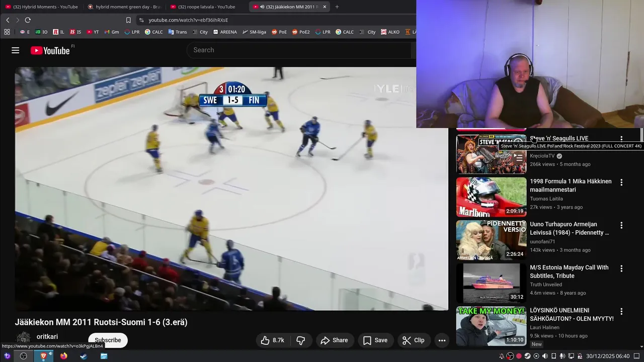The height and width of the screenshot is (362, 644).
Task: Open options for LÖYSINKÖ UNELMIENI video
Action: (x=621, y=311)
